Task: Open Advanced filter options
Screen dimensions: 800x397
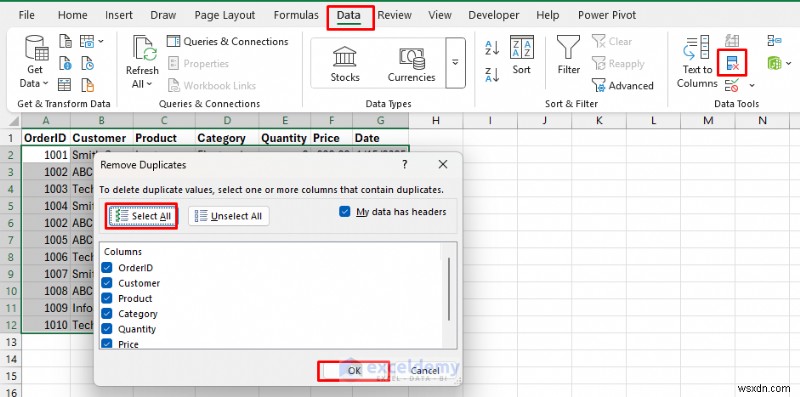Action: pyautogui.click(x=622, y=85)
